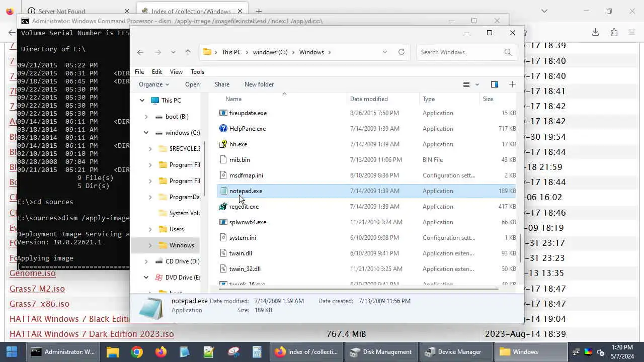This screenshot has height=362, width=644.
Task: Select HelpPane.exe file icon
Action: pos(223,129)
